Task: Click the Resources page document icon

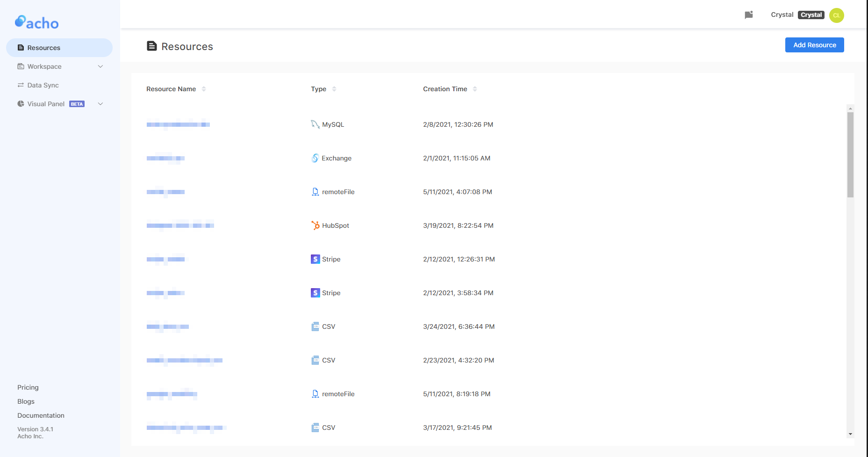Action: click(152, 46)
